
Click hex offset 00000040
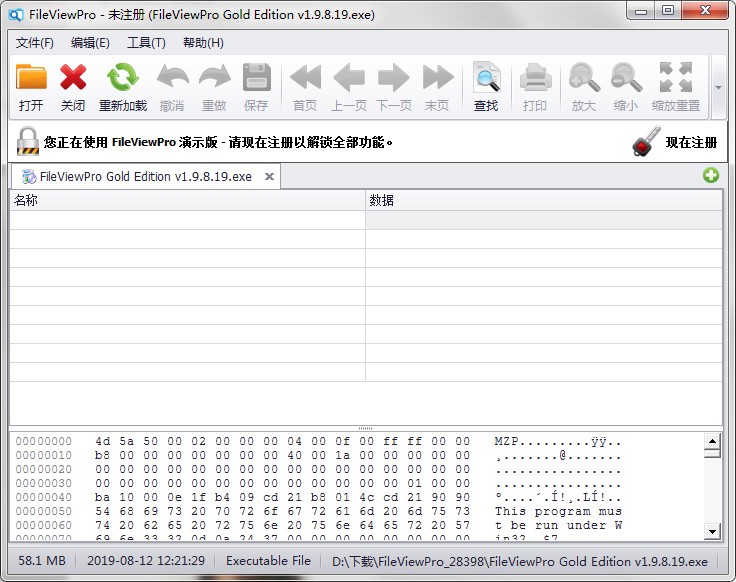(44, 497)
